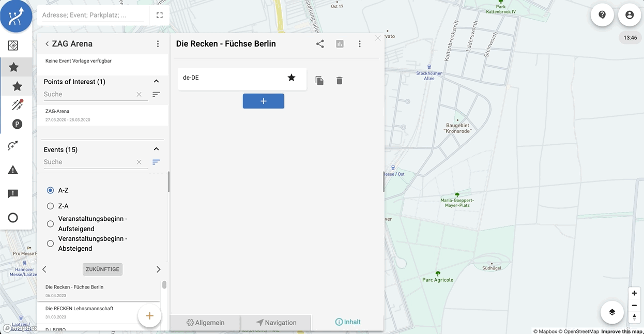
Task: Toggle Events sort options list
Action: tap(156, 162)
